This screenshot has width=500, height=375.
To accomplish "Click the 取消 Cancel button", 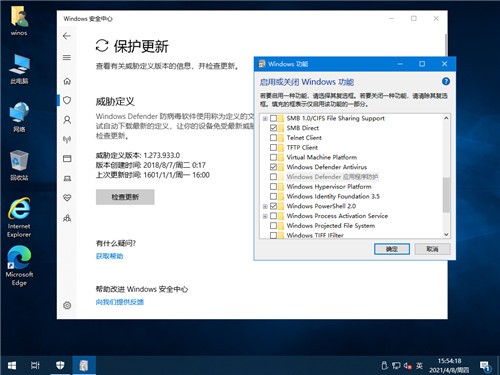I will tap(432, 249).
